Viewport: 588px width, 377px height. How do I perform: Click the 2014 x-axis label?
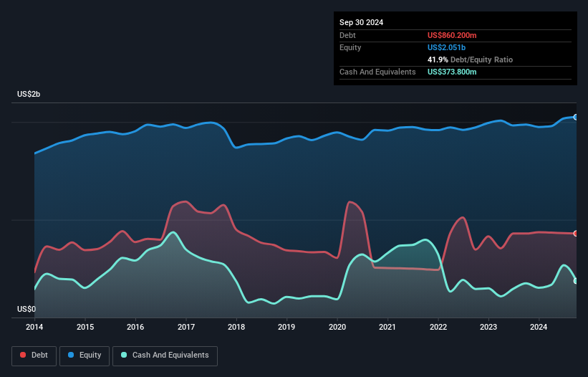click(x=34, y=327)
